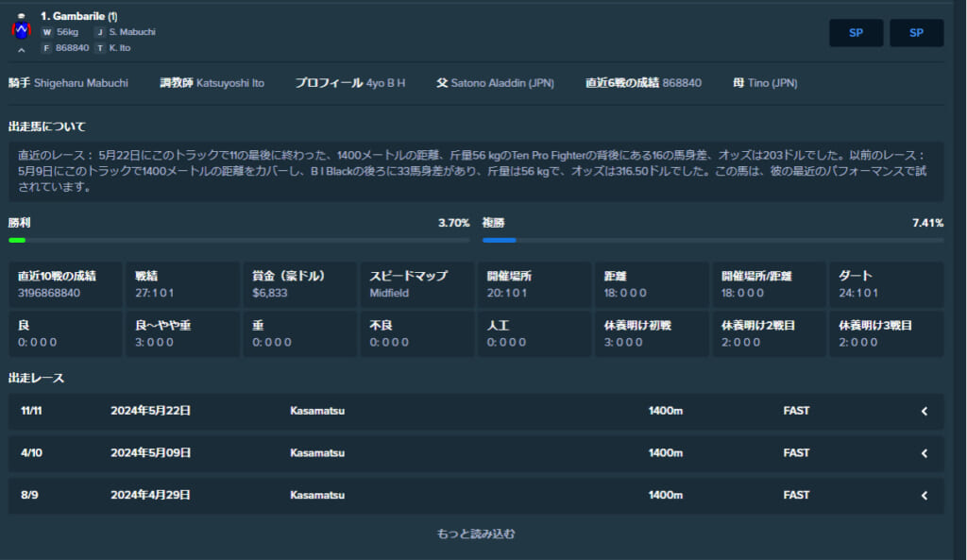Viewport: 967px width, 560px height.
Task: Expand the 2024年5月09日 Kasamatsu race row
Action: click(476, 452)
